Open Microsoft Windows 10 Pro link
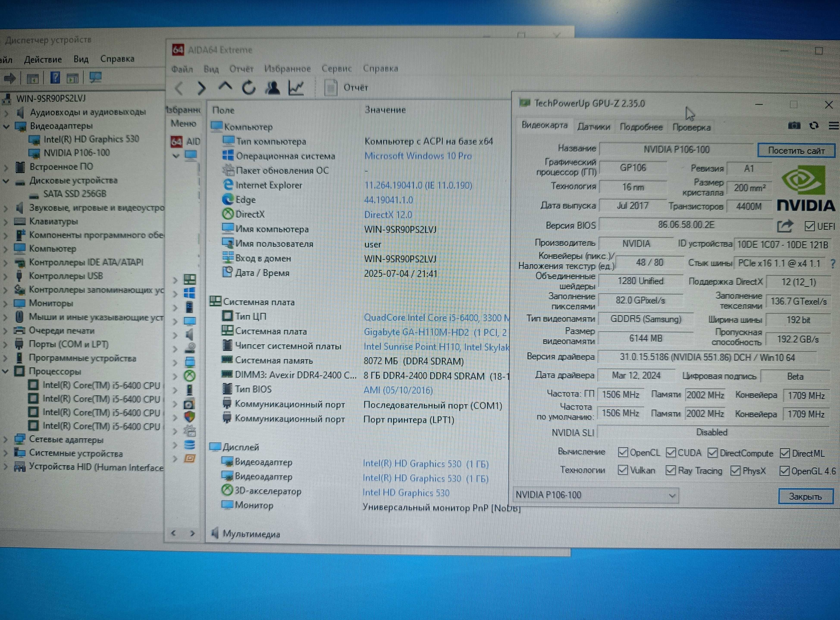Screen dimensions: 840x620 pyautogui.click(x=418, y=156)
